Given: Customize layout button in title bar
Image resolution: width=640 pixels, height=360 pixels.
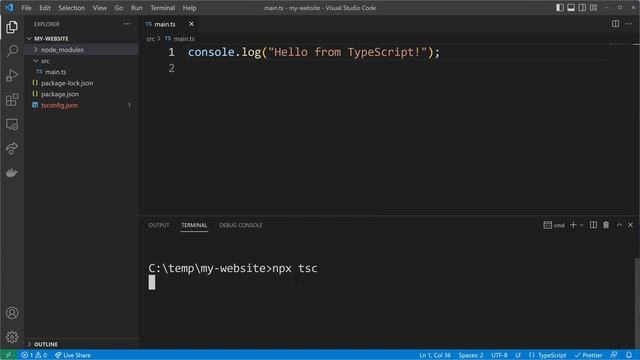Looking at the screenshot, I should (593, 8).
